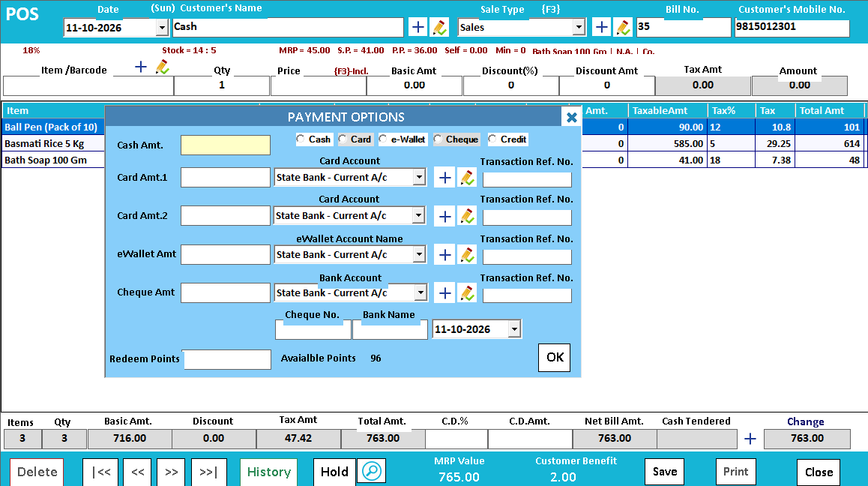Edit eWallet account with pencil icon

467,255
